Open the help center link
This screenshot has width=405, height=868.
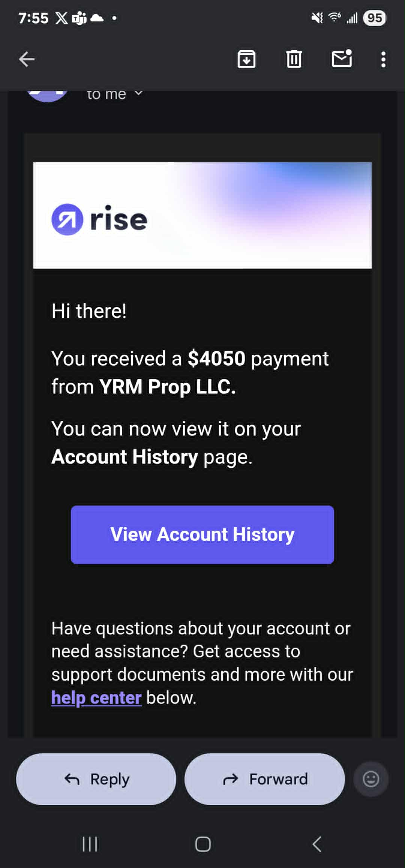click(x=96, y=698)
